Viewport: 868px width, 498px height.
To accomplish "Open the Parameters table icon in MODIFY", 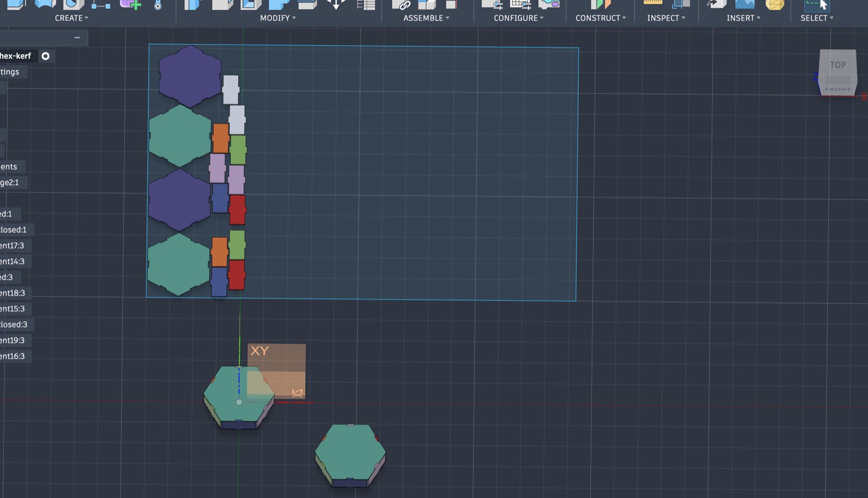I will pos(366,4).
